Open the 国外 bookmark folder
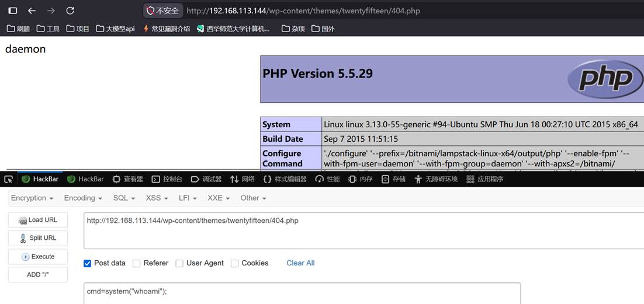 point(323,29)
